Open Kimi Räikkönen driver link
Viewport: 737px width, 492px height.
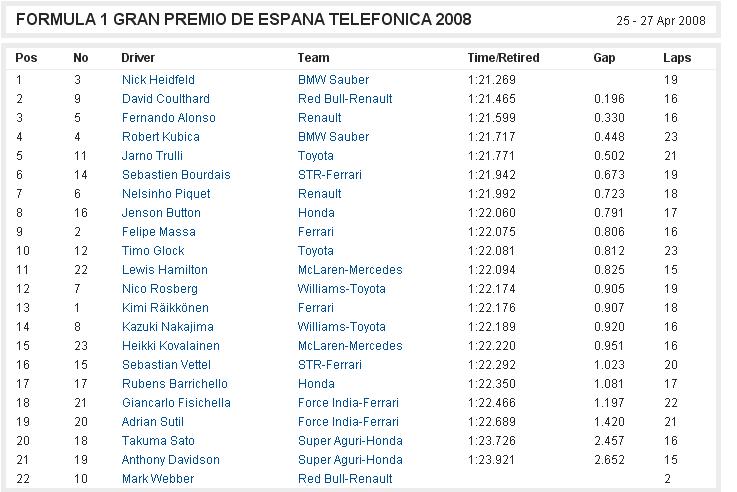[165, 308]
